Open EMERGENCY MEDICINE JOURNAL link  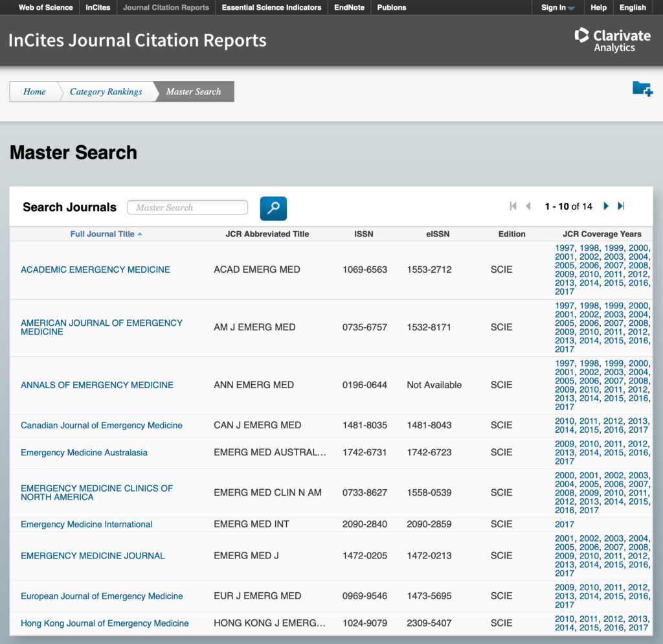click(93, 556)
